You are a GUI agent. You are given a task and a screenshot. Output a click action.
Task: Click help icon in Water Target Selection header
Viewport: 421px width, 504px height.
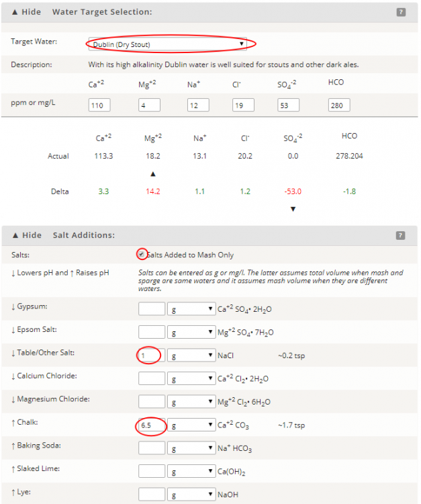coord(401,12)
